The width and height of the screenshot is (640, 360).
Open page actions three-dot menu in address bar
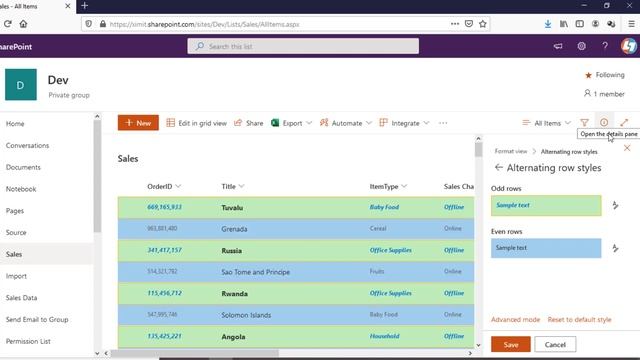pyautogui.click(x=455, y=24)
